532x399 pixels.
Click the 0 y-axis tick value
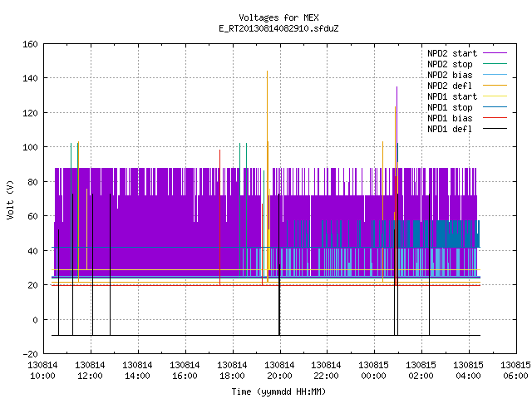click(35, 319)
